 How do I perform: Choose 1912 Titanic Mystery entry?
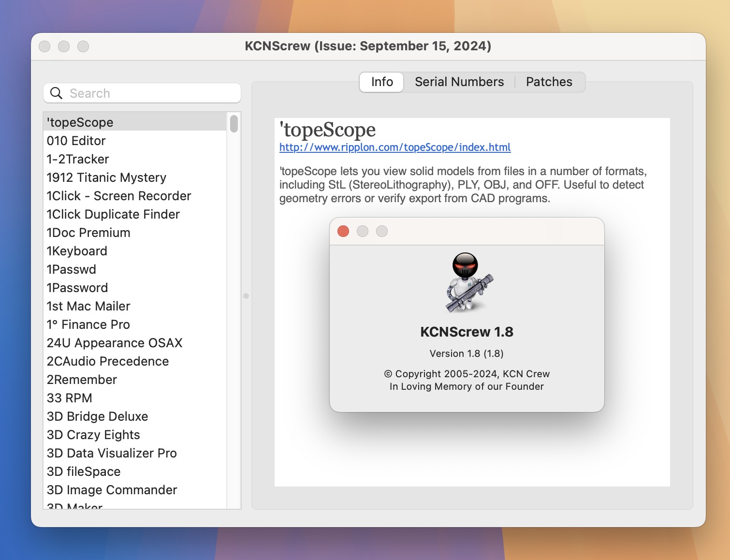pyautogui.click(x=135, y=177)
